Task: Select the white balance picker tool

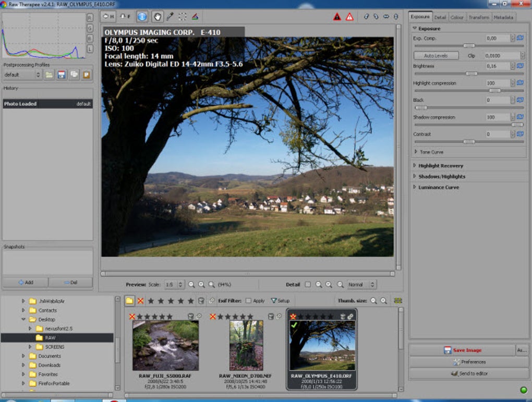Action: (170, 16)
